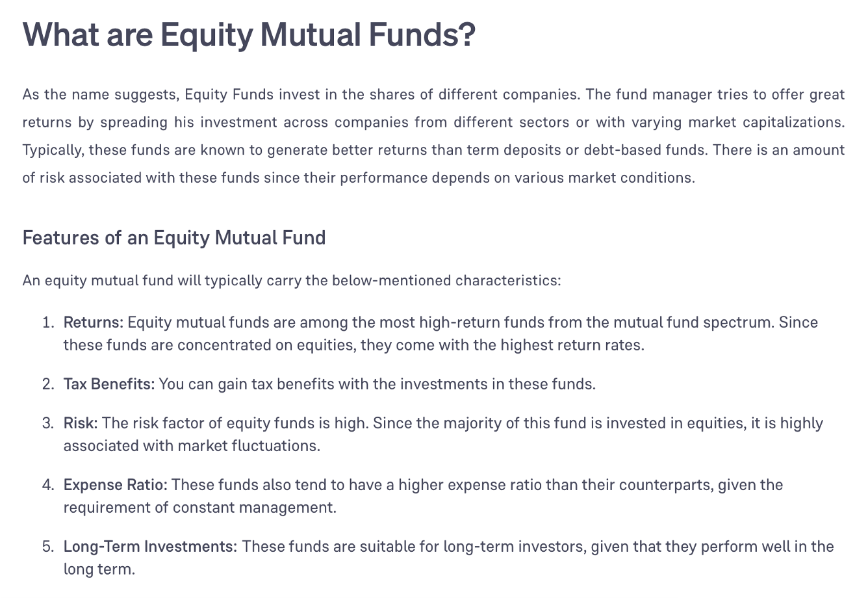The image size is (868, 598).
Task: Click the bold 'Risk:' label
Action: pyautogui.click(x=81, y=423)
